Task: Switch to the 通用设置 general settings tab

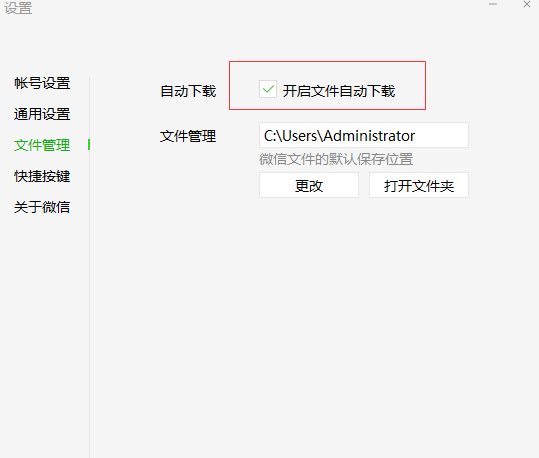Action: (x=42, y=114)
